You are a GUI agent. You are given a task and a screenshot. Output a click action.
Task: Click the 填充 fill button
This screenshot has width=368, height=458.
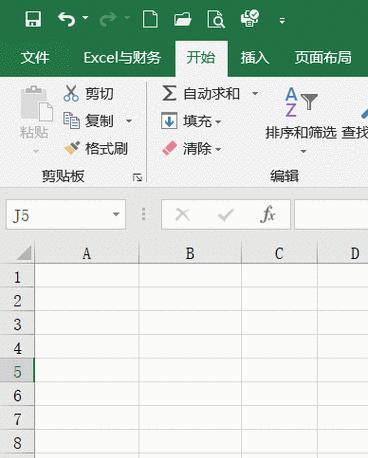point(191,121)
